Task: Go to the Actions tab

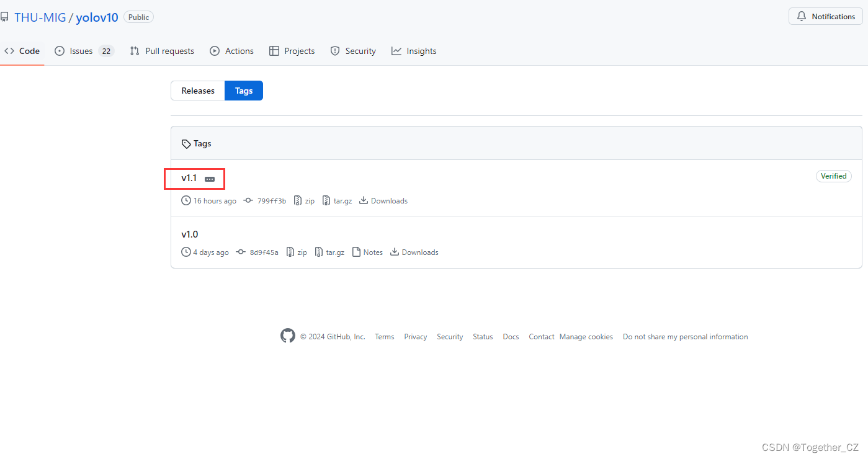Action: [x=232, y=51]
